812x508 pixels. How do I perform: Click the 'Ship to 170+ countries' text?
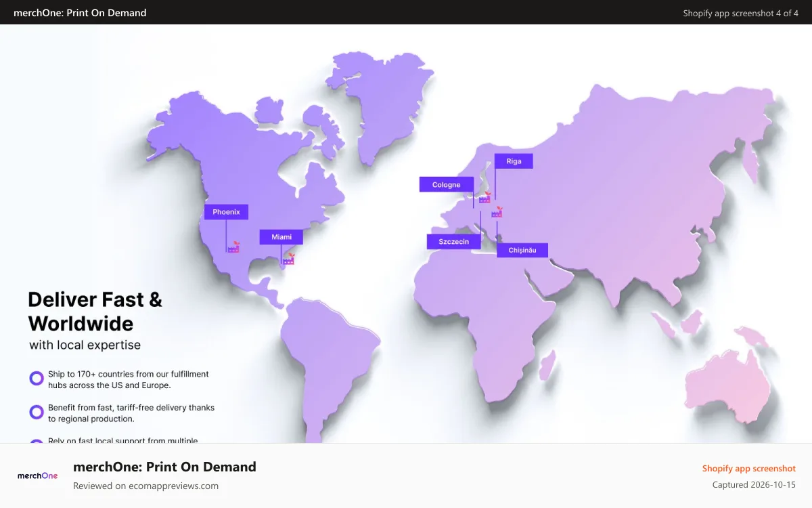point(129,379)
